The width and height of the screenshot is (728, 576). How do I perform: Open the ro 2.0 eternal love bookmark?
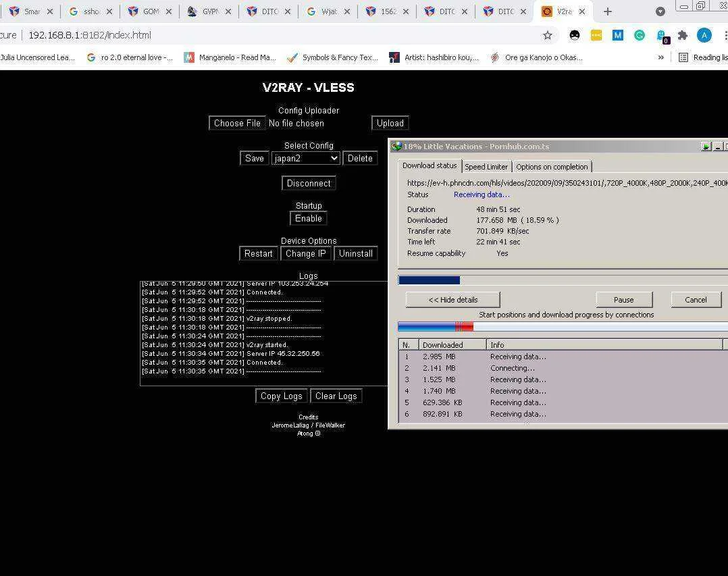coord(130,57)
